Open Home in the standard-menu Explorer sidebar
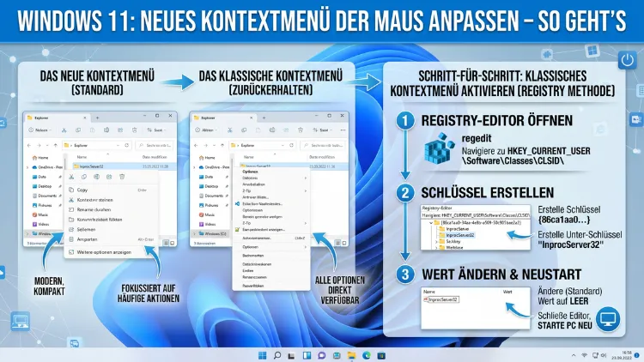This screenshot has width=644, height=362. pyautogui.click(x=39, y=158)
